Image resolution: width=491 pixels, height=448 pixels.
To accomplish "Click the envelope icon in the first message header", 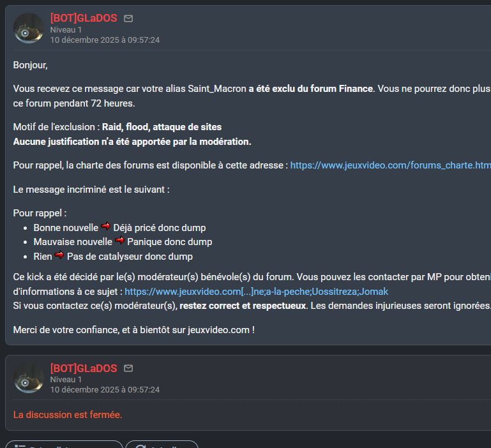I will [x=128, y=19].
